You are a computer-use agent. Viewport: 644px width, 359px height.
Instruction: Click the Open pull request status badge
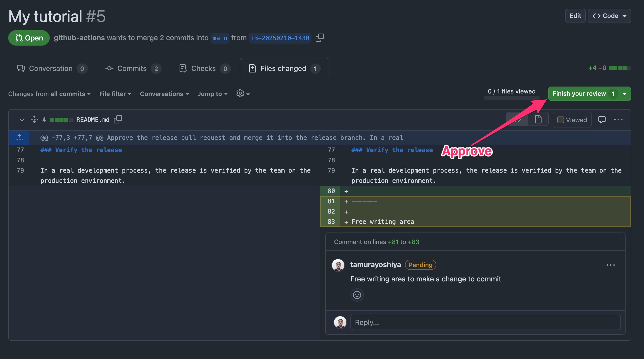point(29,38)
